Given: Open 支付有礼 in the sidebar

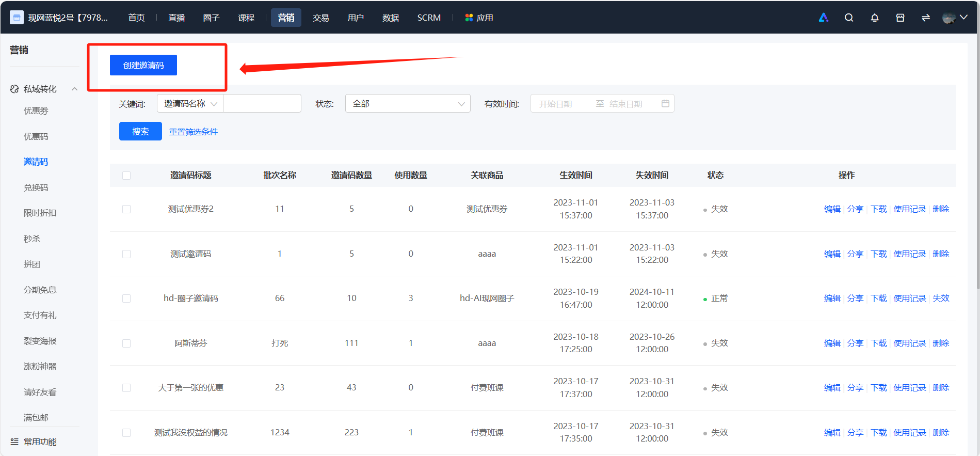Looking at the screenshot, I should tap(40, 315).
